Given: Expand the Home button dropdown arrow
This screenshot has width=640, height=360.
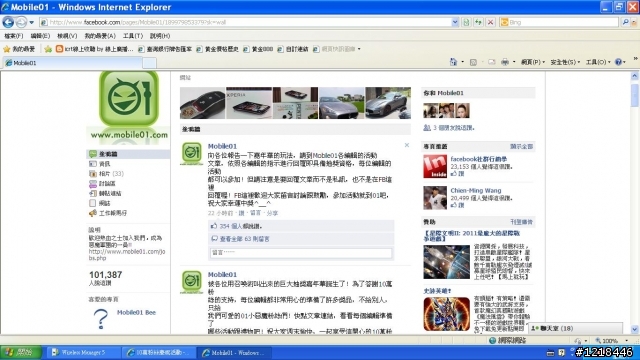Looking at the screenshot, I should click(462, 62).
